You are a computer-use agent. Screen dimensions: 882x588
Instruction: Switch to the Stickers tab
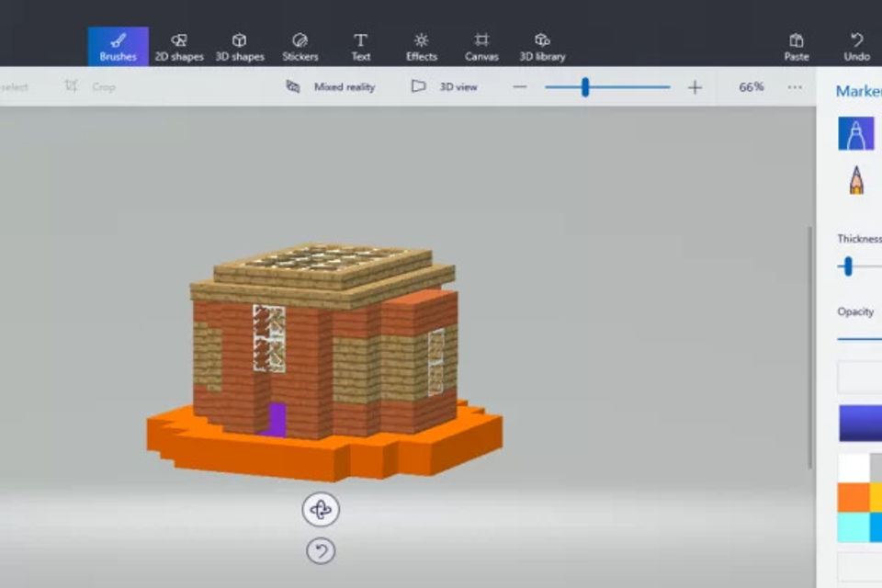(x=300, y=47)
